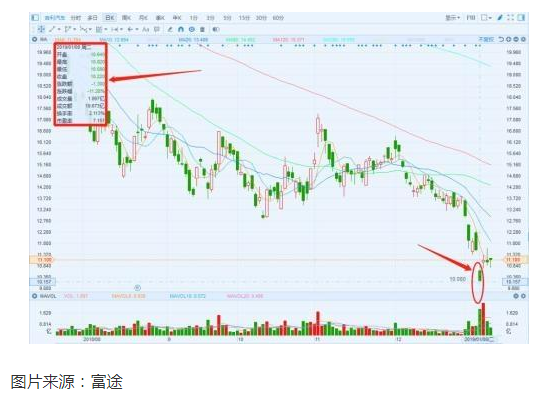This screenshot has width=535, height=393.
Task: Select the wave pattern drawing tool
Action: coord(83,29)
